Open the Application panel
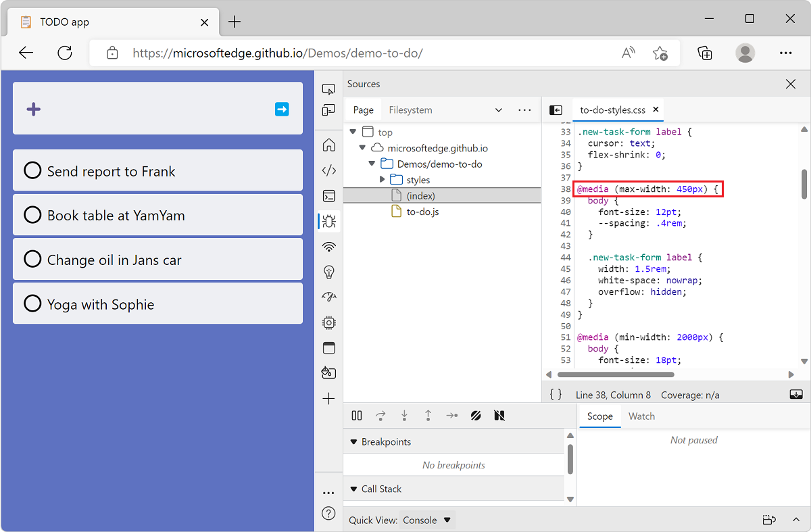This screenshot has height=532, width=811. (x=328, y=347)
